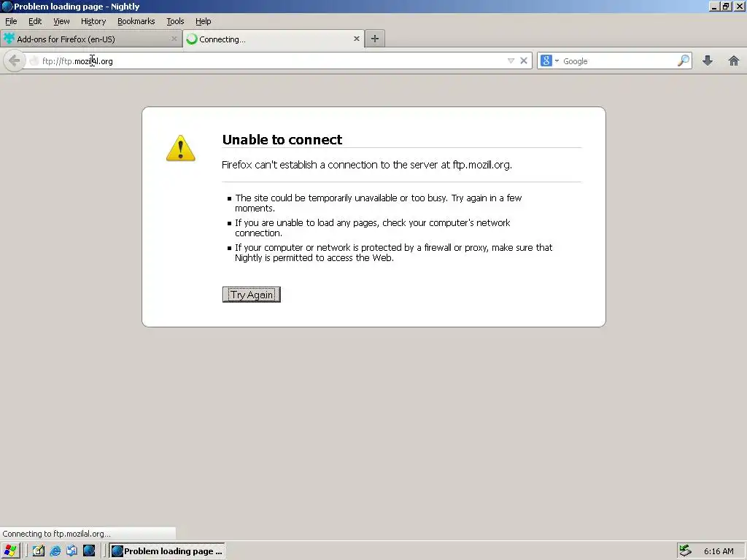Click the site identity icon in address bar

click(34, 61)
